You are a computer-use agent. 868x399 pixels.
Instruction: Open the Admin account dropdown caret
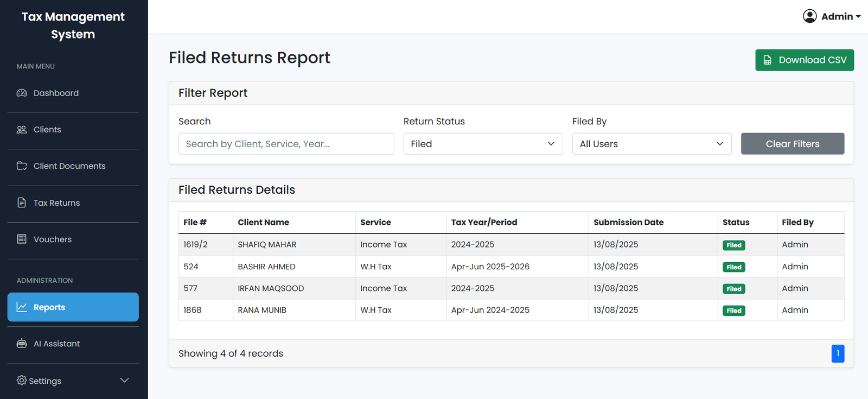tap(858, 17)
